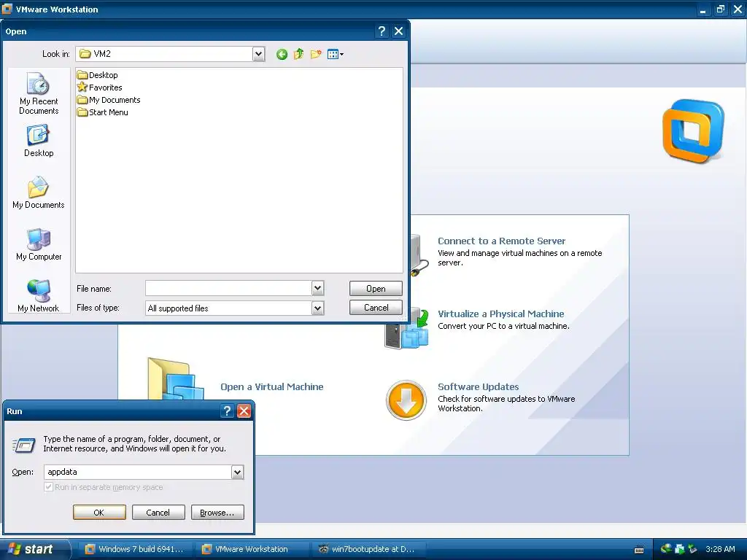Select My Documents folder in file list
This screenshot has height=560, width=747.
pyautogui.click(x=109, y=100)
